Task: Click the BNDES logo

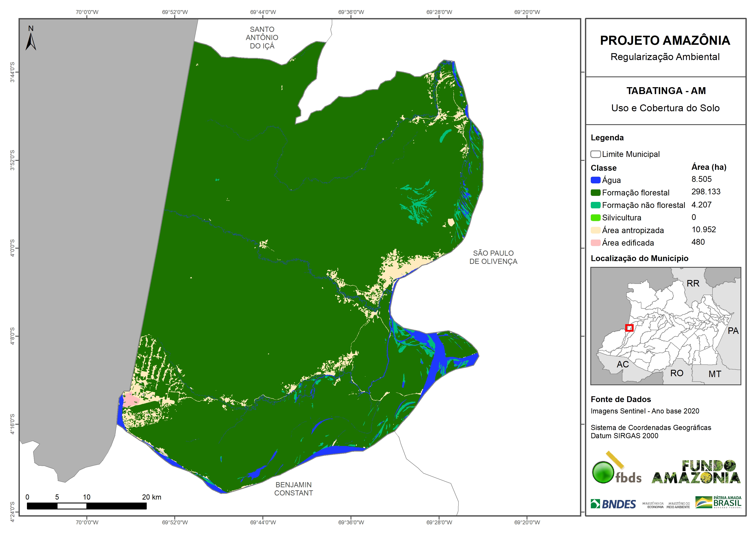Action: (x=613, y=504)
